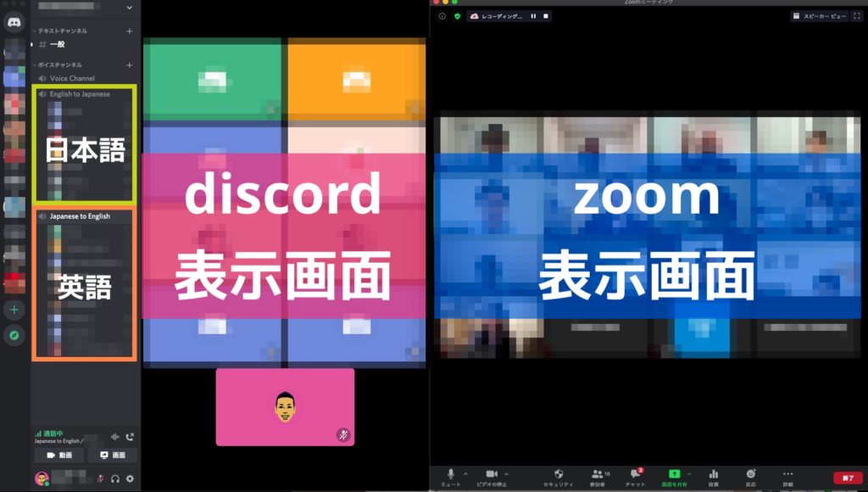
Task: Check Zoom encryption shield status
Action: [x=457, y=16]
